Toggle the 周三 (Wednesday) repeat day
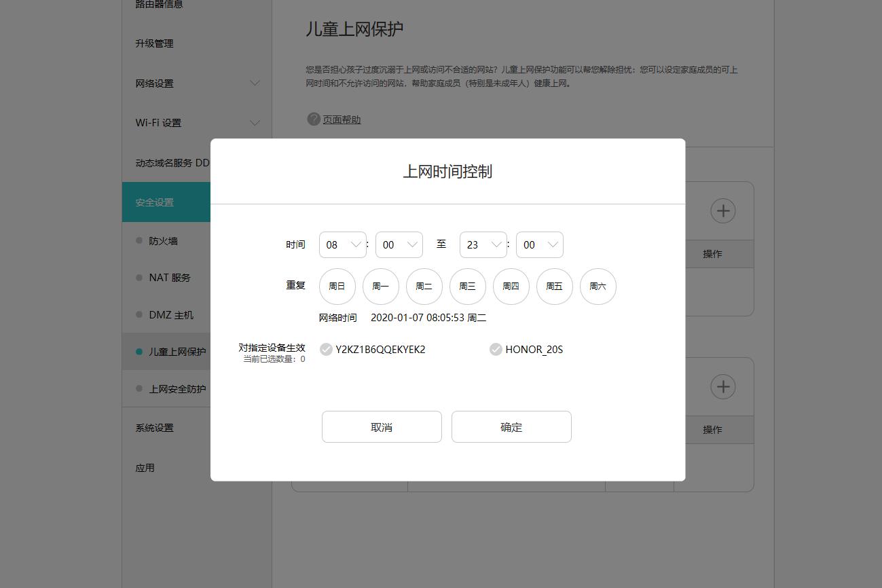The width and height of the screenshot is (882, 588). click(x=468, y=286)
